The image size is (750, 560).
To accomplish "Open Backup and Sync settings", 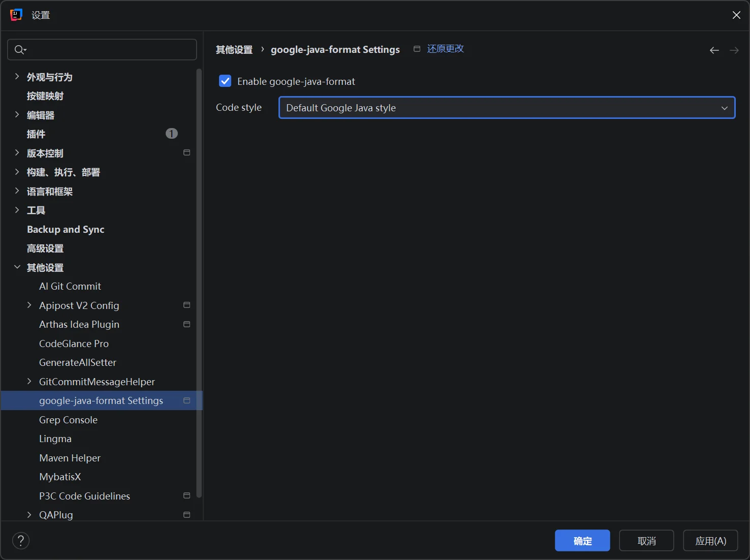I will click(66, 229).
